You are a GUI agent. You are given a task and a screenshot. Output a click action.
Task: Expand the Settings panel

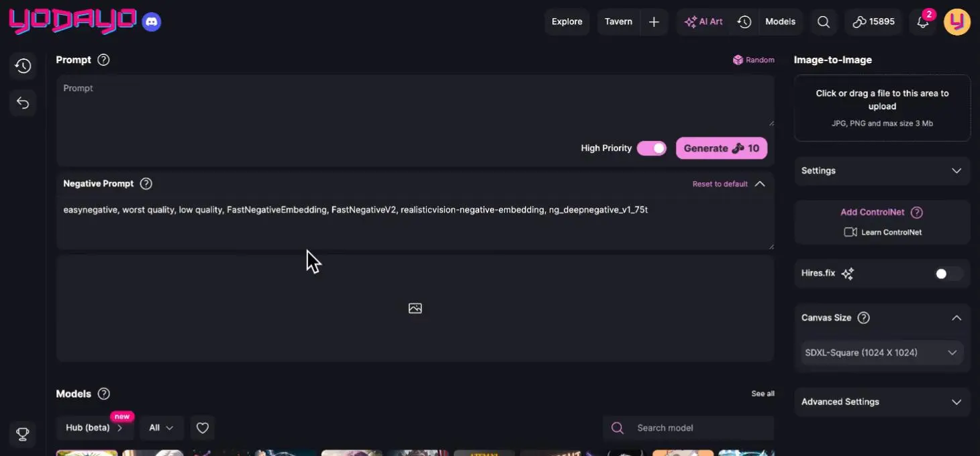882,171
